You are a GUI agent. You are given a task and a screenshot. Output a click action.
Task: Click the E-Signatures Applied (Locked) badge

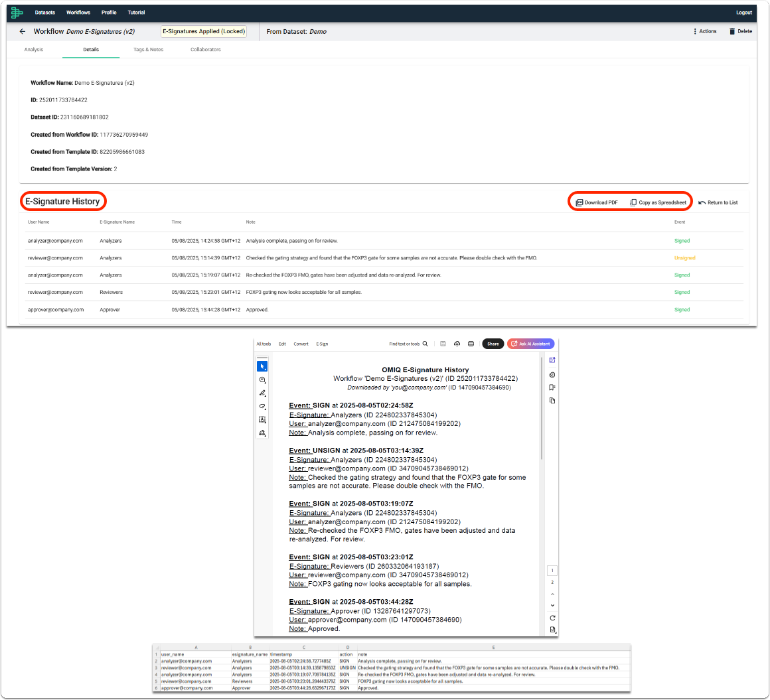coord(203,31)
